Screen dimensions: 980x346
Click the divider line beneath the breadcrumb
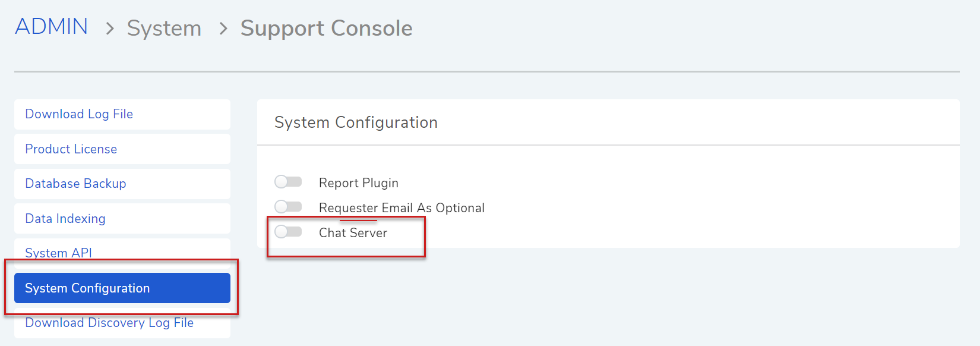click(487, 72)
